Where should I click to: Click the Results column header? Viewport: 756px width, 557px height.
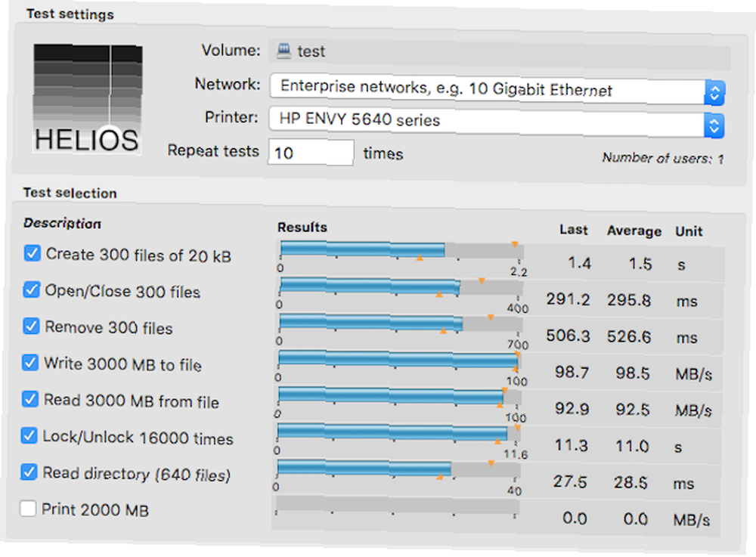(x=302, y=227)
